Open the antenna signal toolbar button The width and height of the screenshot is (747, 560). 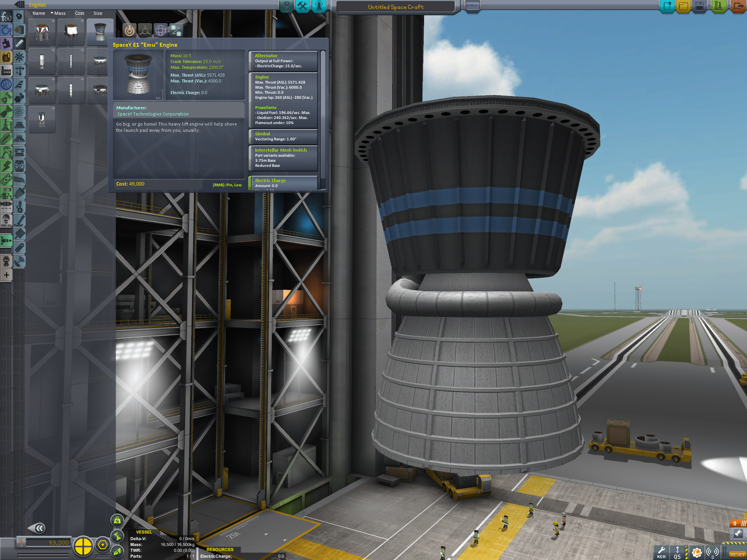point(713,552)
